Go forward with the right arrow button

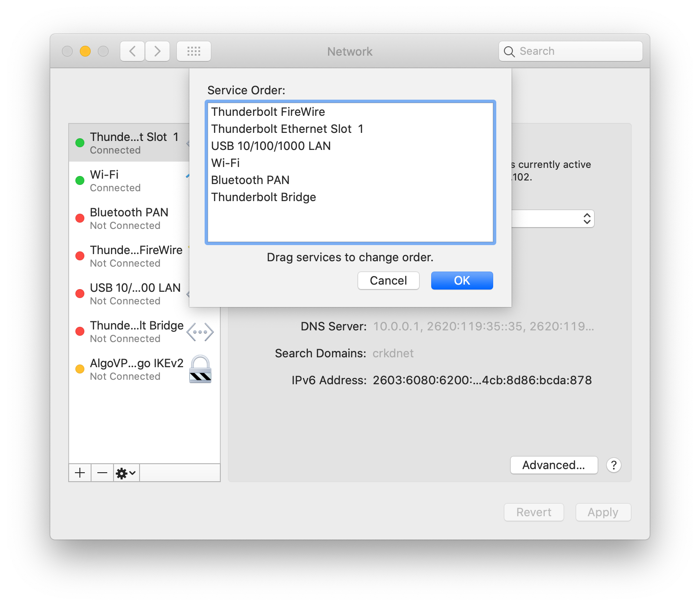coord(157,51)
